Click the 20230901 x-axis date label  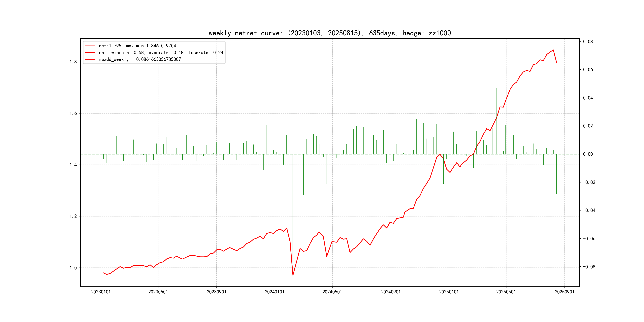pos(216,292)
